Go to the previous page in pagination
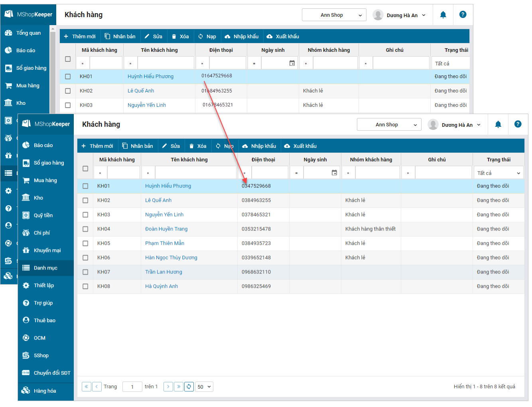 (x=97, y=387)
